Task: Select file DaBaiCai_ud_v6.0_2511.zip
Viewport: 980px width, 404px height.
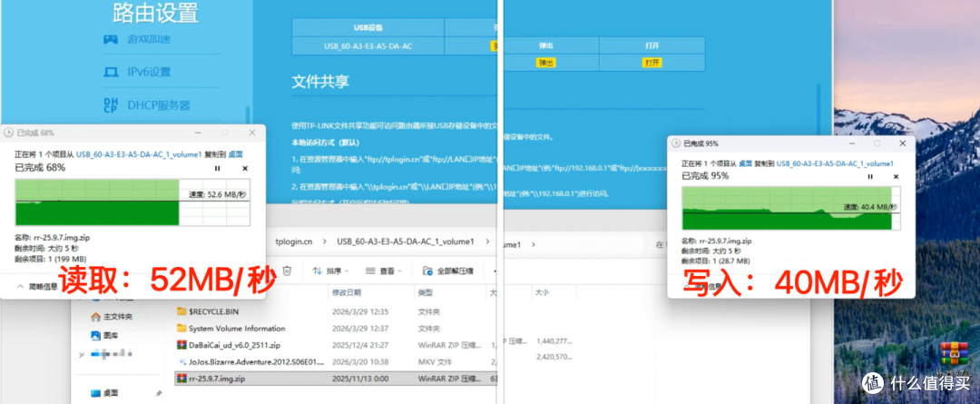Action: coord(235,345)
